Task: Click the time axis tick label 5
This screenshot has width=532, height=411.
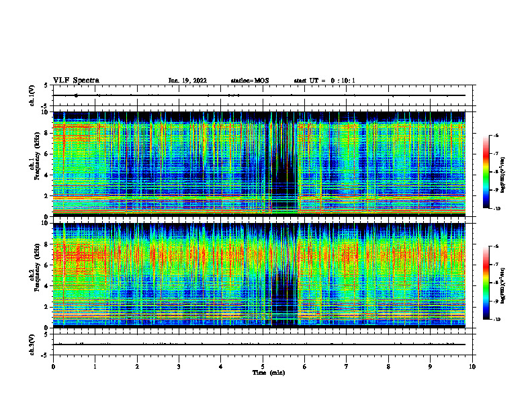Action: [x=263, y=367]
